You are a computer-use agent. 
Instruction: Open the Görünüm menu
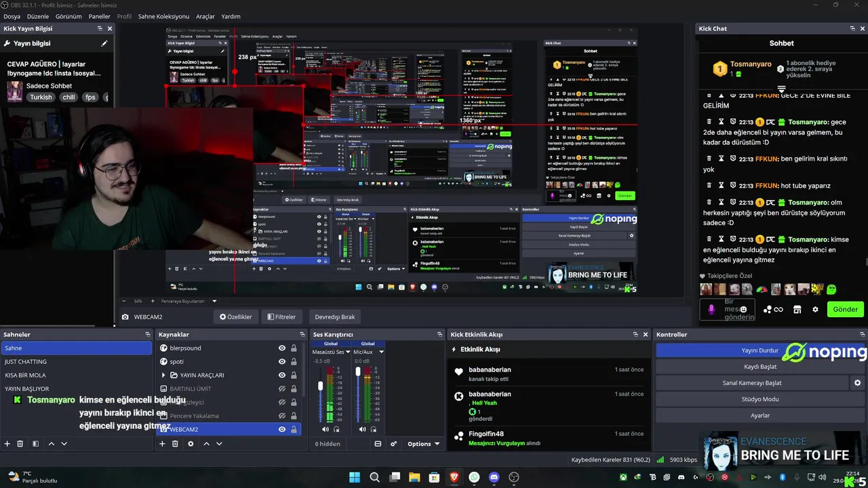[68, 16]
